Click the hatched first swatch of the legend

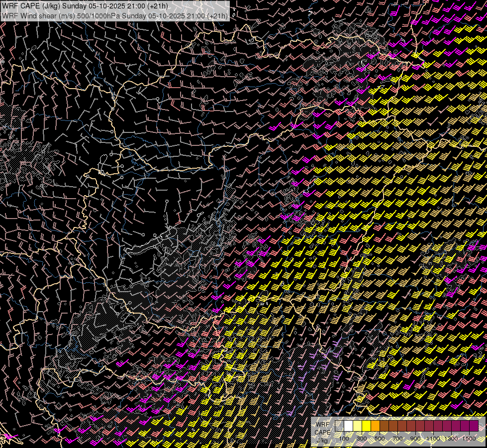click(x=340, y=426)
